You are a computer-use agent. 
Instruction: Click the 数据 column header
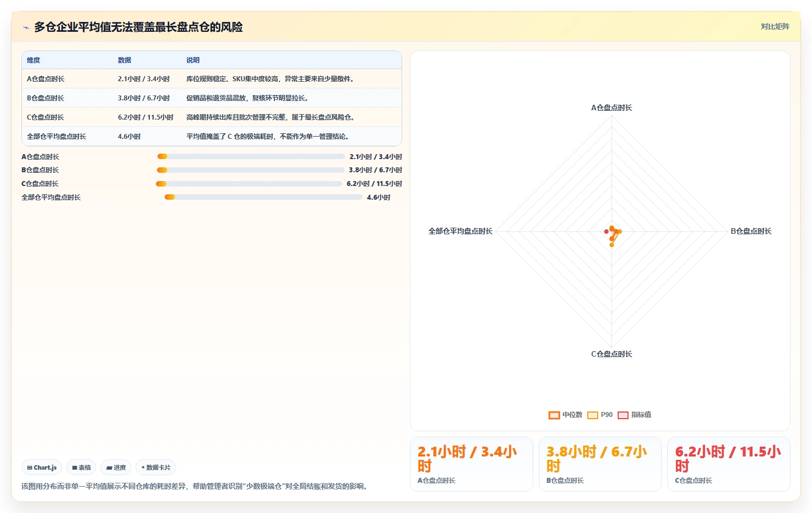125,60
